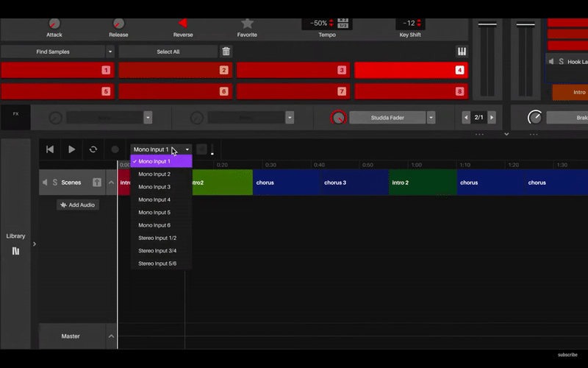Trigger sample pad 2
Image resolution: width=588 pixels, height=368 pixels.
[176, 70]
